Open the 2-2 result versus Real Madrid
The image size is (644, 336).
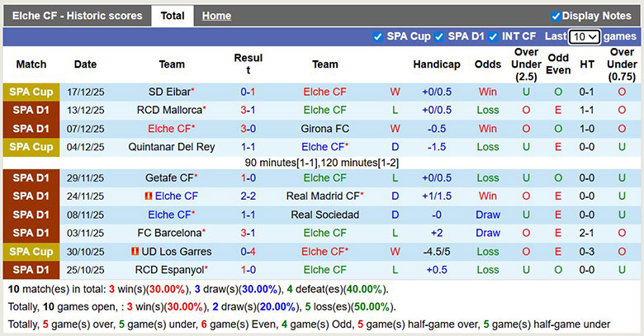(248, 196)
